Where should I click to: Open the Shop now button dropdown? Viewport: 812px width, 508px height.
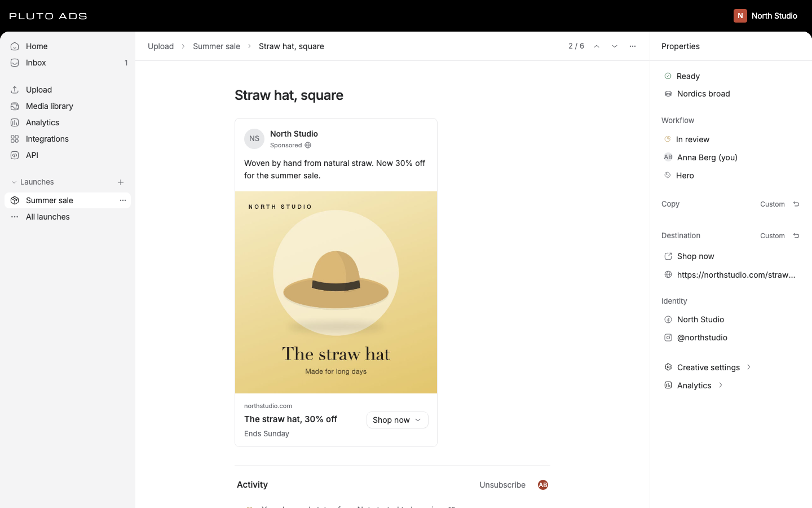(x=398, y=420)
